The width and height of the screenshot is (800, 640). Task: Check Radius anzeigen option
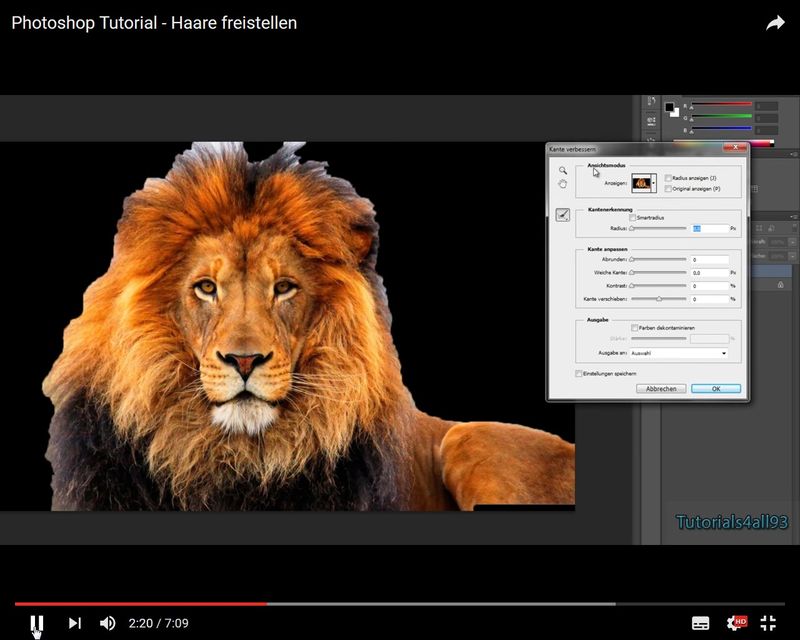click(668, 178)
